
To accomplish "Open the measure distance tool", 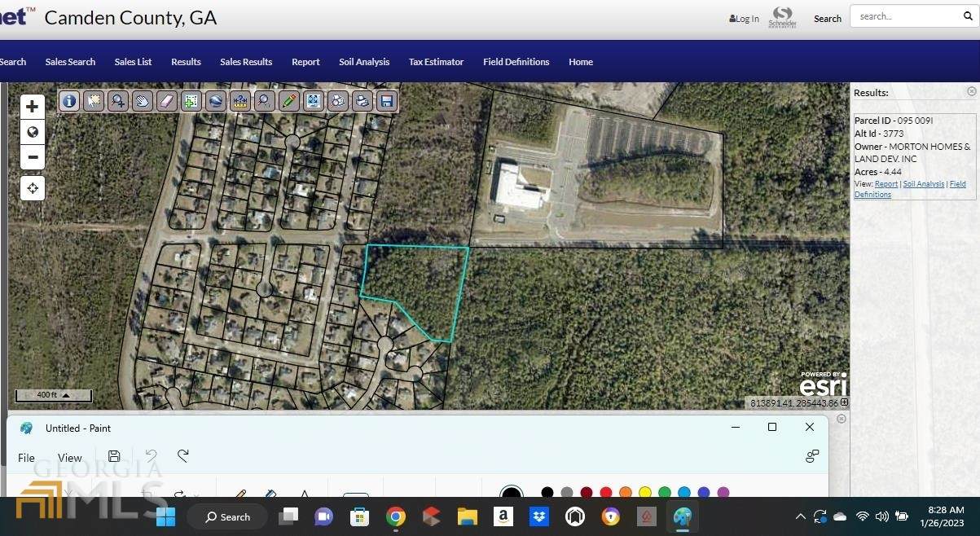I will tap(240, 101).
